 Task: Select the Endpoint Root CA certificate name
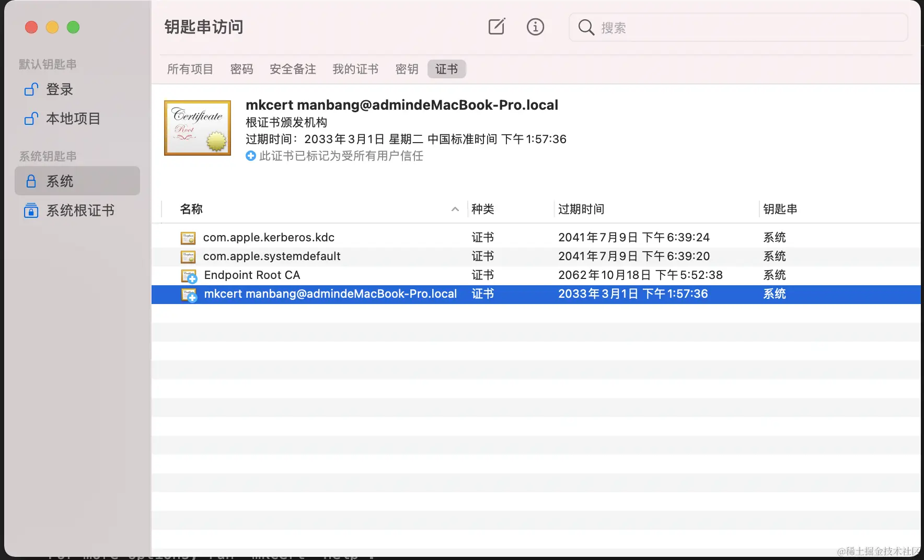pos(252,275)
